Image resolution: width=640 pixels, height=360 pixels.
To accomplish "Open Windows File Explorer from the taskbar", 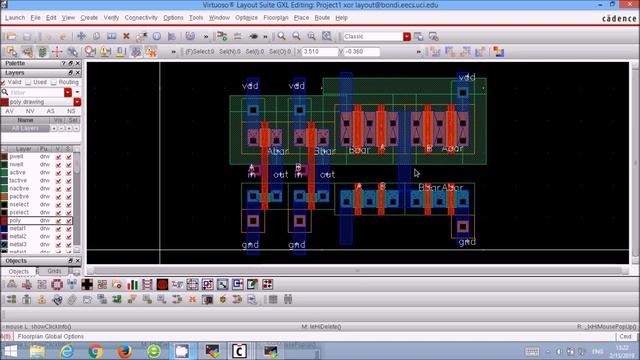I will 37,351.
